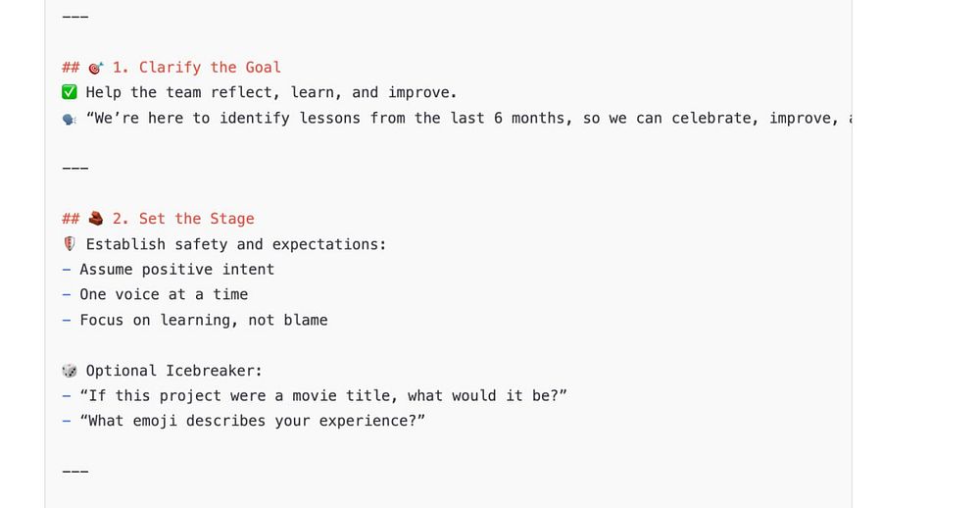Click the dice emoji before Optional Icebreaker
Screen dimensions: 980x508
[70, 371]
